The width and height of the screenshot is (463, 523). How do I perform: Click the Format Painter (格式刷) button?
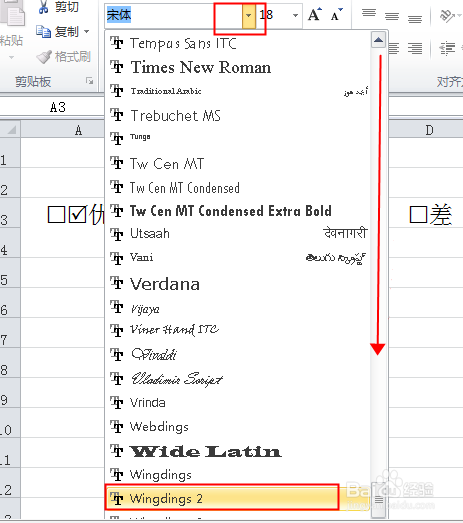[x=63, y=57]
